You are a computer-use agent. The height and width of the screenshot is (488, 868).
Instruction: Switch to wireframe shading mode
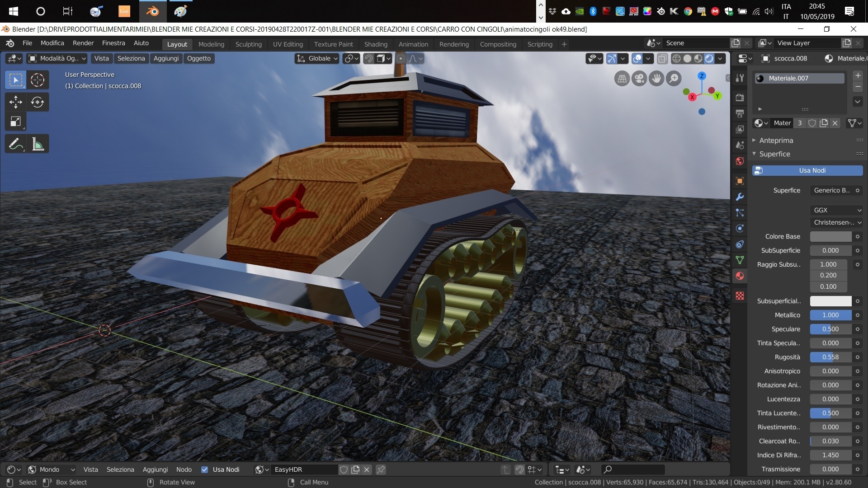click(676, 58)
